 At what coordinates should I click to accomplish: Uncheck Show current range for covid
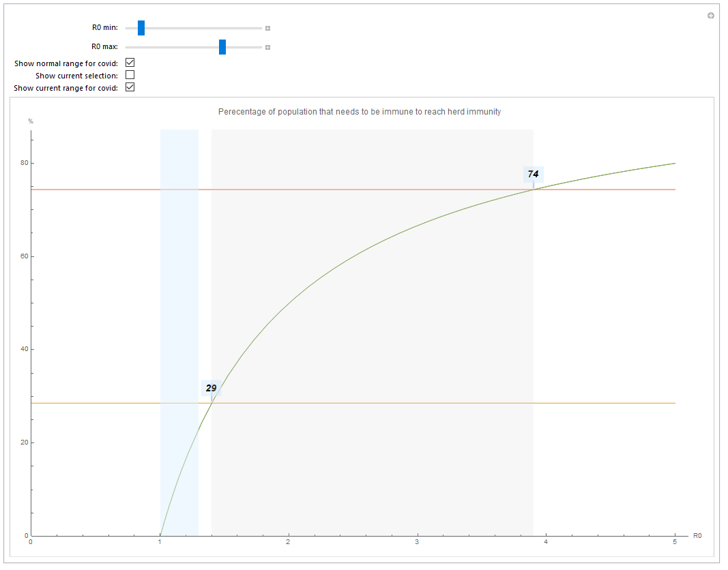[130, 87]
